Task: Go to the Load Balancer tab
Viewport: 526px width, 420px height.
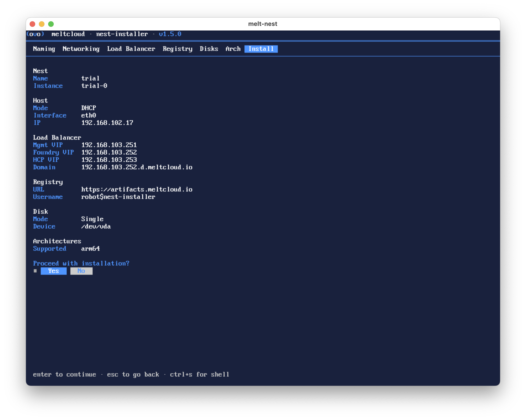Action: pyautogui.click(x=131, y=49)
